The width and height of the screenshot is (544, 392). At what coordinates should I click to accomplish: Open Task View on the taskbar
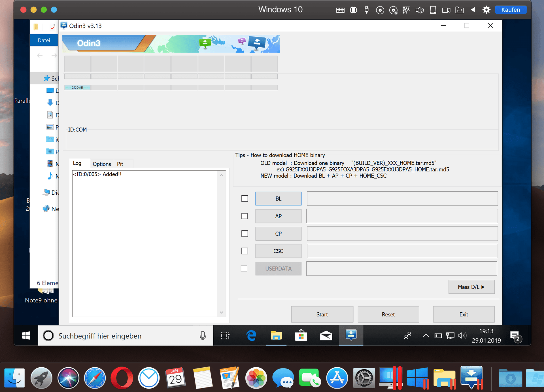[x=225, y=336]
